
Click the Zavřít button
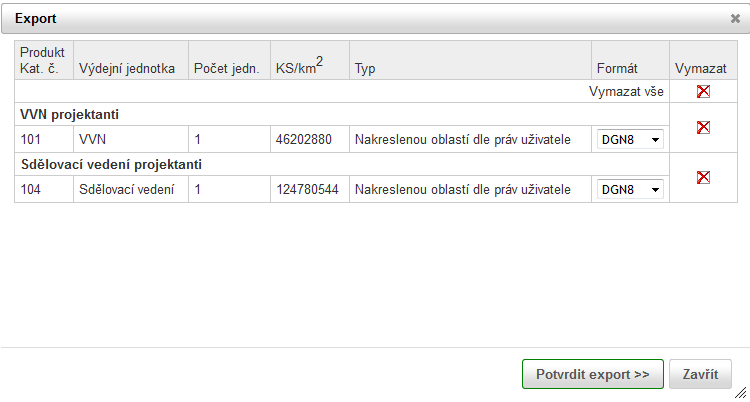(x=700, y=374)
